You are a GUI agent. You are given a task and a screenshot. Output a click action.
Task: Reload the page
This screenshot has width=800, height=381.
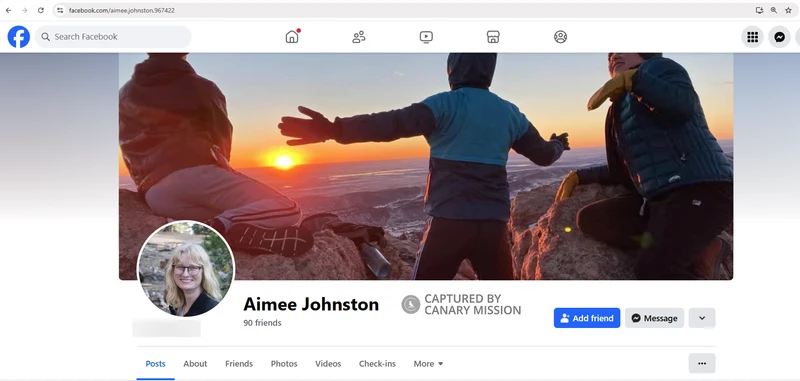tap(41, 10)
